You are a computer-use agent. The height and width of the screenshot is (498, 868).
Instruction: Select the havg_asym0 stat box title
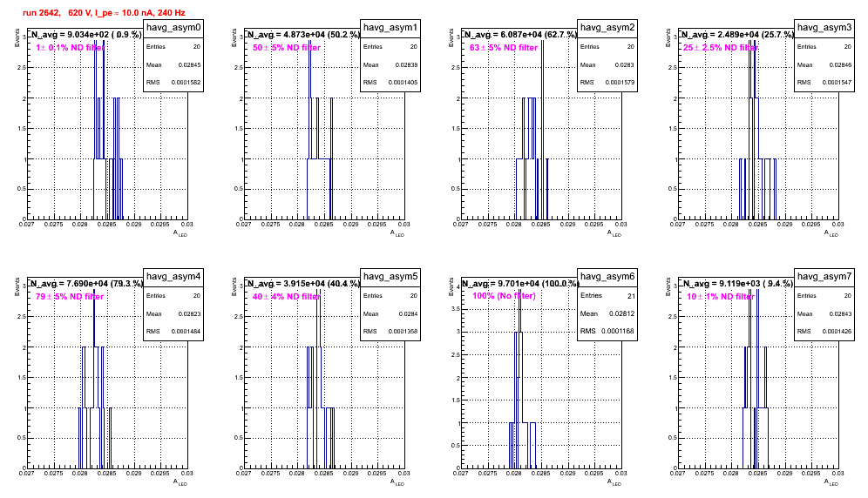pyautogui.click(x=173, y=28)
